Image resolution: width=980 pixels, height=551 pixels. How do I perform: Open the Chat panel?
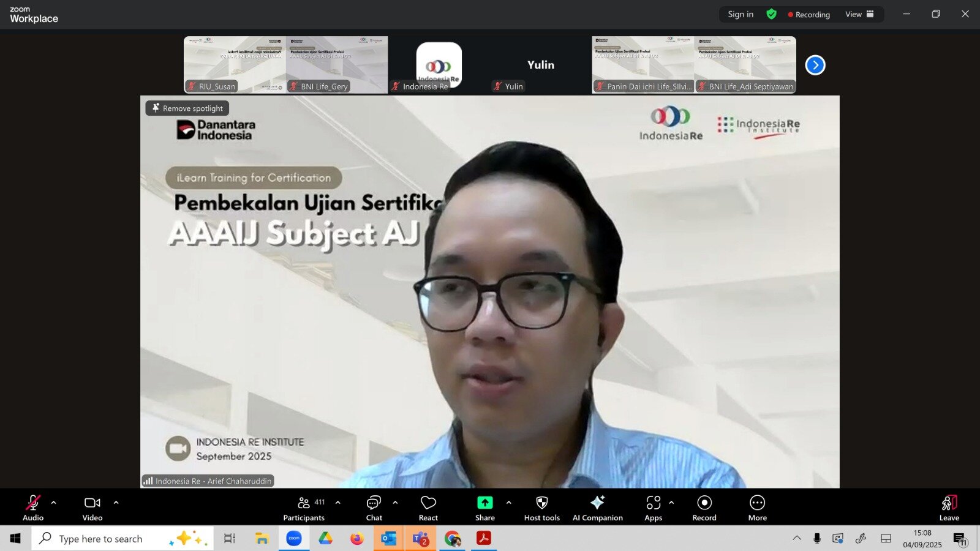374,508
